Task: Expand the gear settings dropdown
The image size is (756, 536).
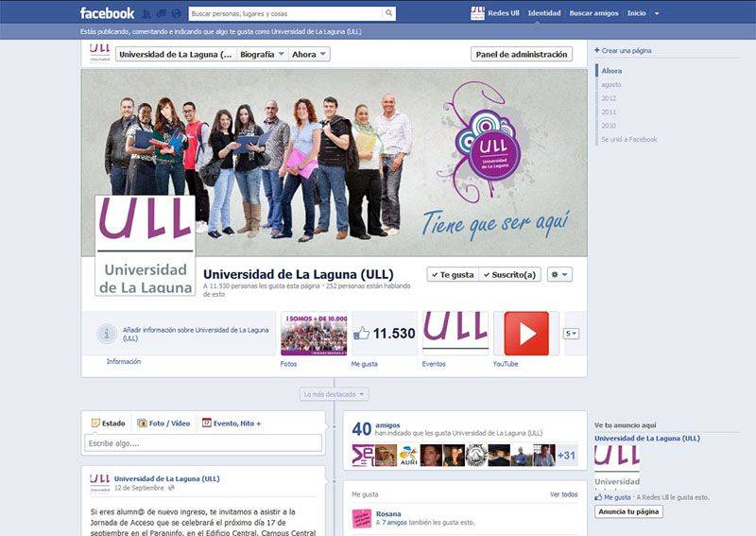Action: point(559,274)
